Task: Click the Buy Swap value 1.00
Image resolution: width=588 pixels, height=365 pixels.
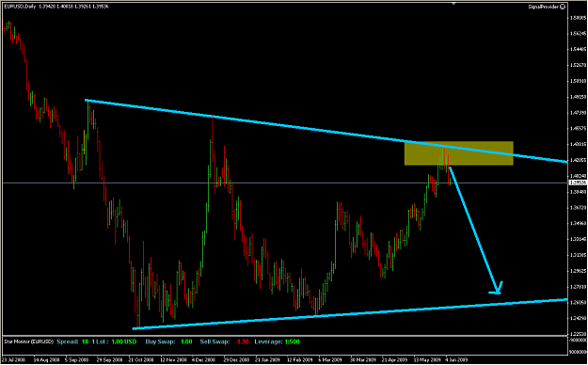Action: [x=186, y=341]
